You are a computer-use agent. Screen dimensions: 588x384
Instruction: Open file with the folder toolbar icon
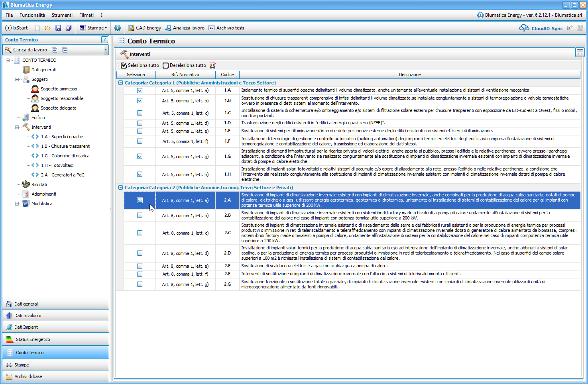(x=48, y=28)
